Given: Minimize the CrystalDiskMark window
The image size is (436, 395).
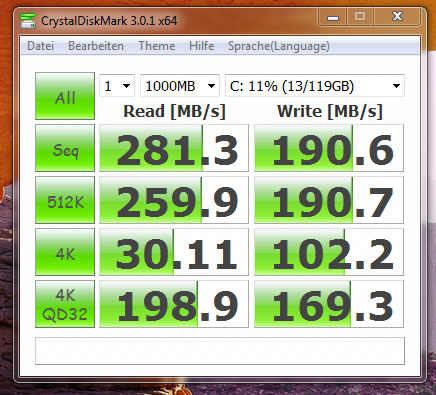Looking at the screenshot, I should (x=333, y=17).
